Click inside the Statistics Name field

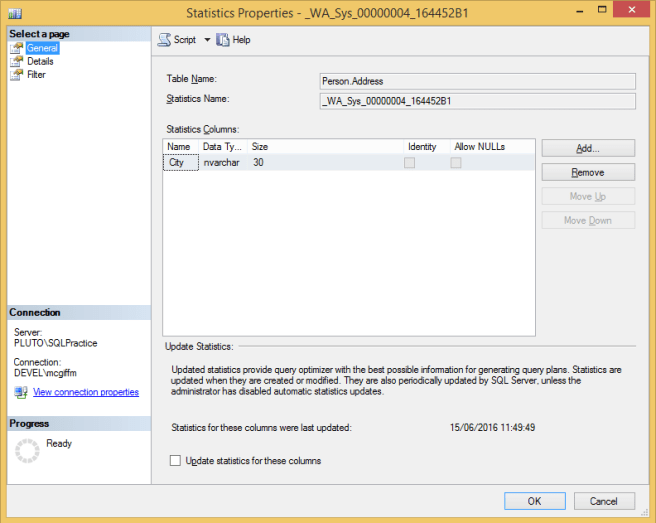(478, 101)
